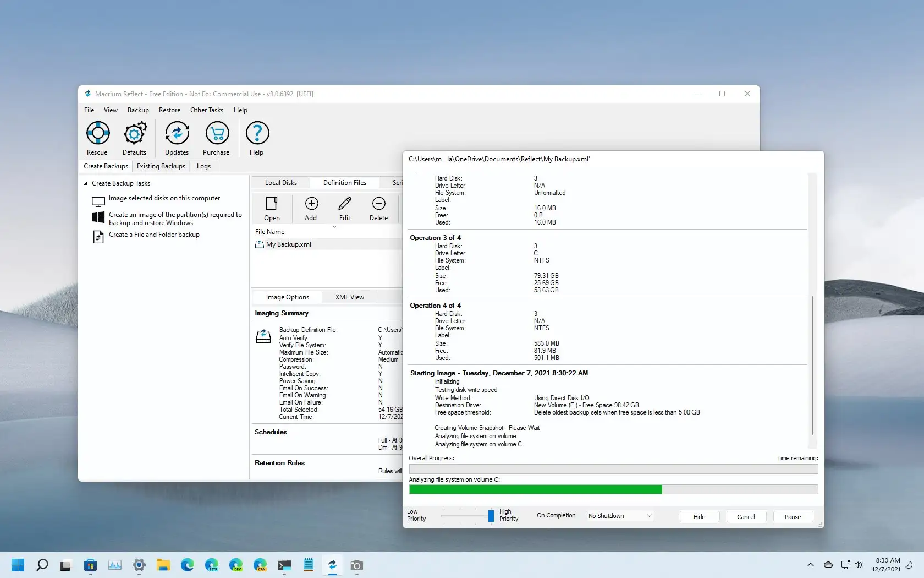Click the OneDrive cloud tray icon
Image resolution: width=924 pixels, height=578 pixels.
[828, 565]
